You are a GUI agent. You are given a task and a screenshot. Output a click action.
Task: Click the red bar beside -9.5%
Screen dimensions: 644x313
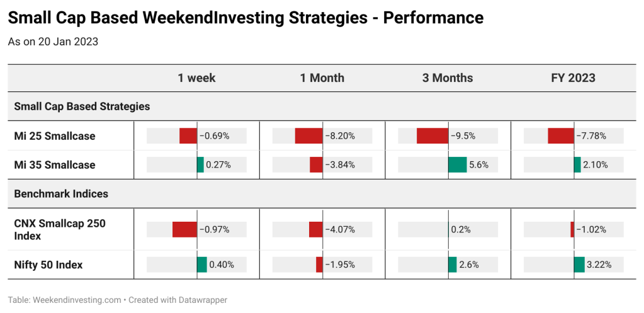pyautogui.click(x=432, y=136)
